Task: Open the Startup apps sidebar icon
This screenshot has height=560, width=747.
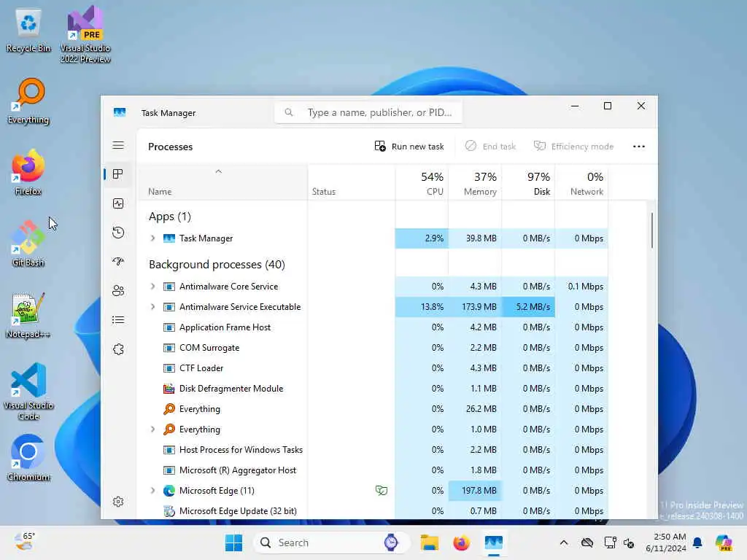Action: [x=118, y=262]
